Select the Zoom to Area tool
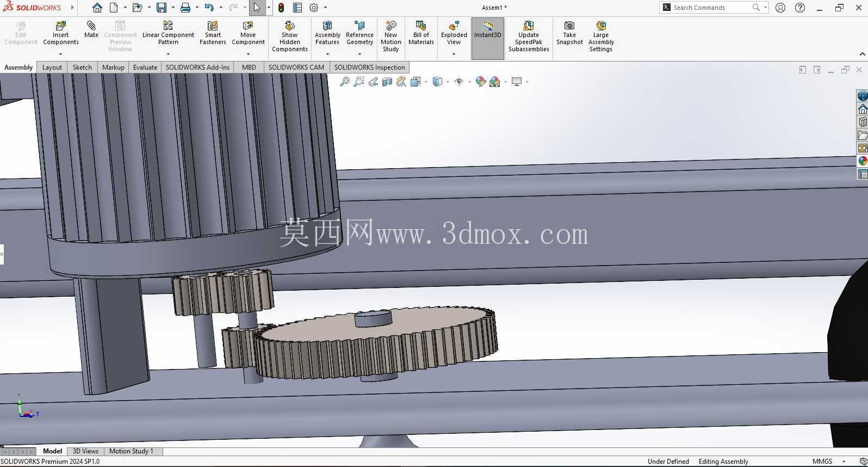The image size is (868, 467). pos(358,82)
